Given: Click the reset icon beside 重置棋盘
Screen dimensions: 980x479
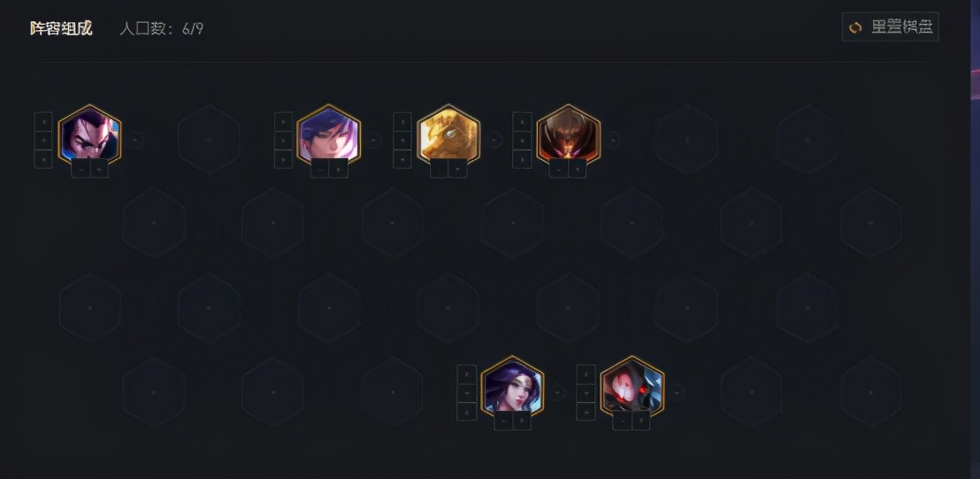Looking at the screenshot, I should pos(855,27).
